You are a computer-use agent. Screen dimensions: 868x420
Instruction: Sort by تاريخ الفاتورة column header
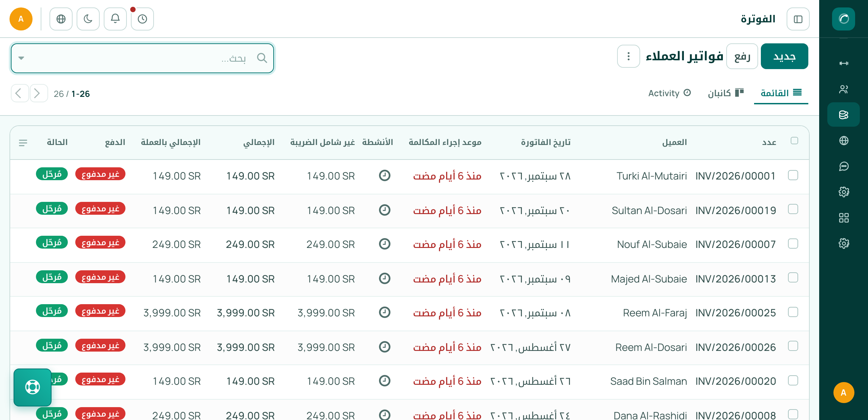(x=546, y=142)
